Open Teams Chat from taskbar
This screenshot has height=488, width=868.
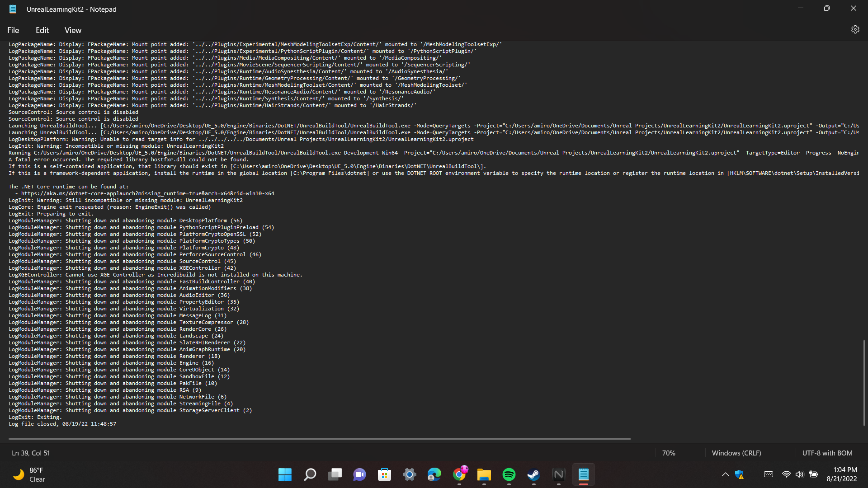(360, 474)
